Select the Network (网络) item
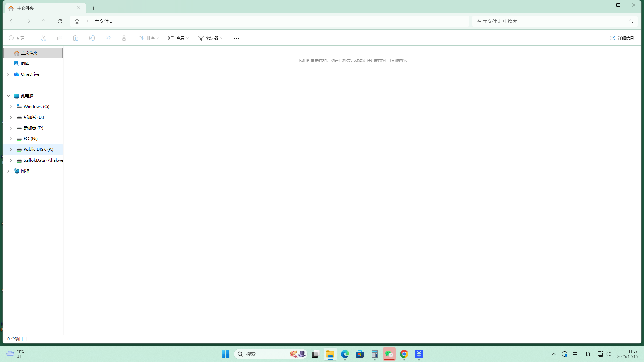The width and height of the screenshot is (644, 362). point(25,171)
